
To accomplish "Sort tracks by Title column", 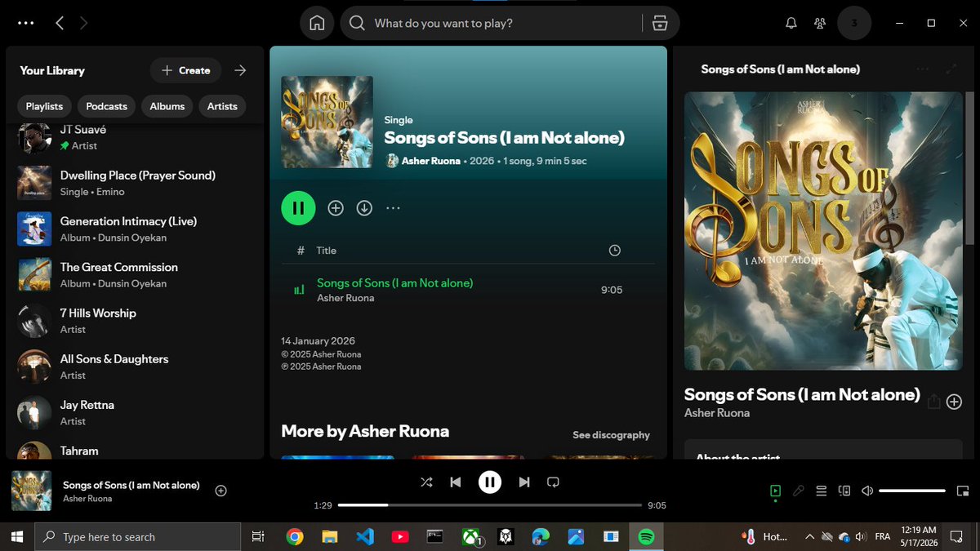I will (x=326, y=251).
